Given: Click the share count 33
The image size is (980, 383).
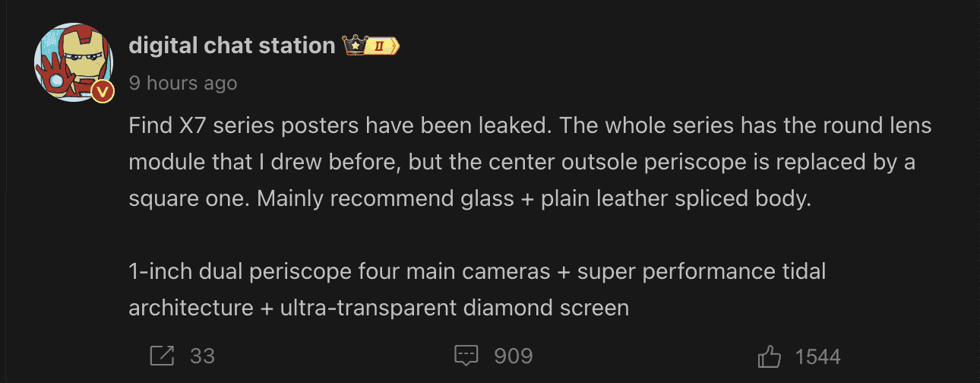Looking at the screenshot, I should 202,356.
